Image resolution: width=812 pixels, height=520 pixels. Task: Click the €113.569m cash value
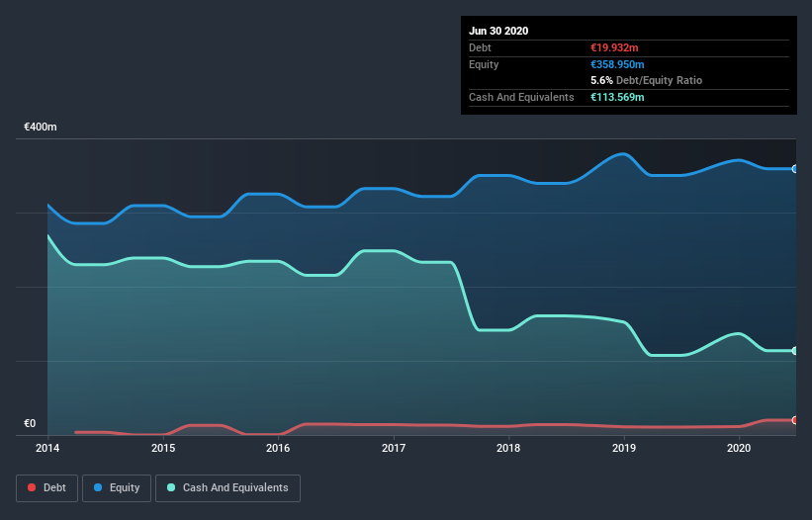(617, 97)
